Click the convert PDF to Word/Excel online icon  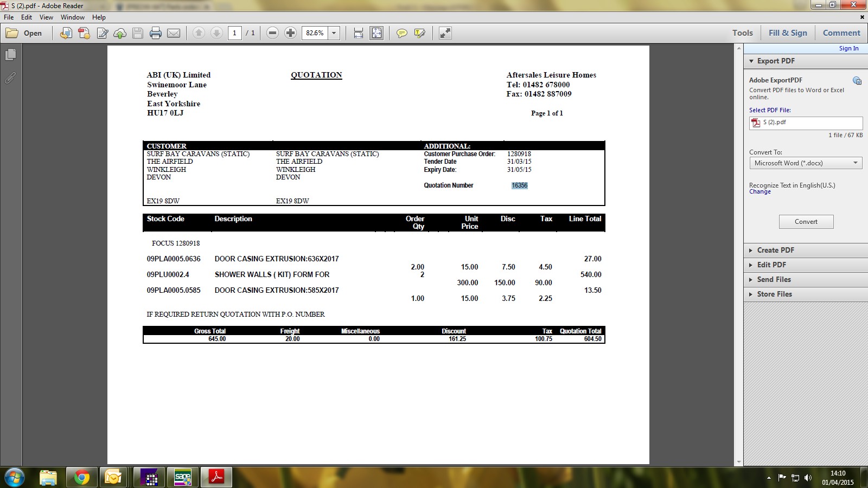click(66, 33)
